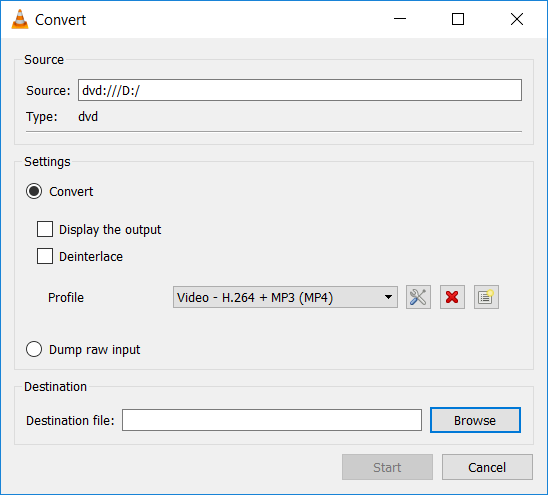
Task: Click the Browse button
Action: [x=475, y=420]
